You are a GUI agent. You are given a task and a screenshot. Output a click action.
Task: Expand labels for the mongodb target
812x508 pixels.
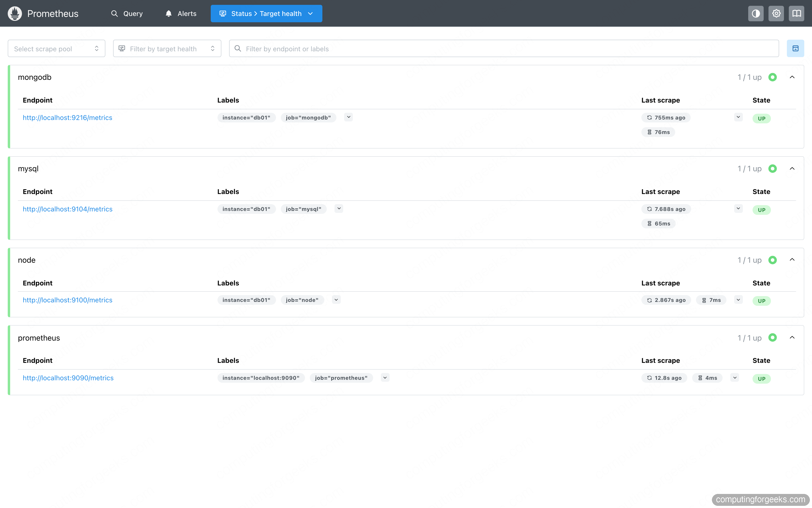(x=349, y=117)
